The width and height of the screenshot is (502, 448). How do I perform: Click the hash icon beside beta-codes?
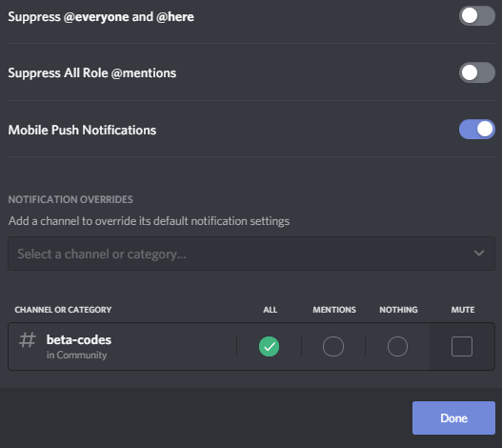click(x=28, y=340)
